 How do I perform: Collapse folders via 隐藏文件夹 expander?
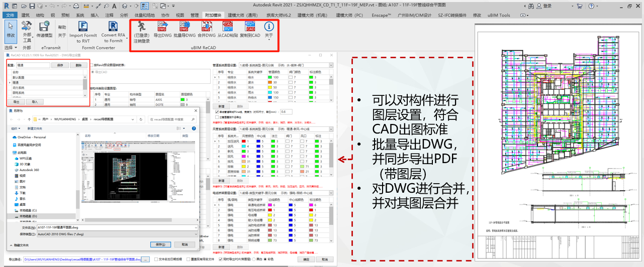(x=19, y=245)
